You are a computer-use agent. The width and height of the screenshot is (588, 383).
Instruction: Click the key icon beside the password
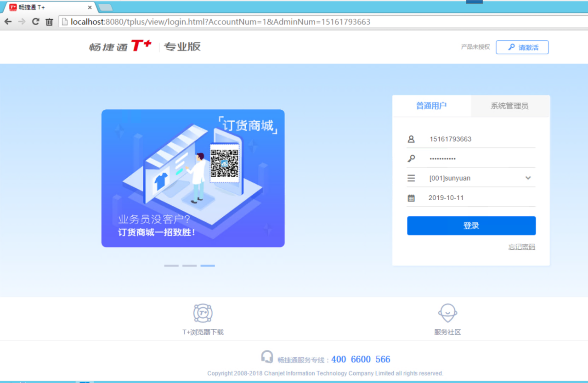411,158
